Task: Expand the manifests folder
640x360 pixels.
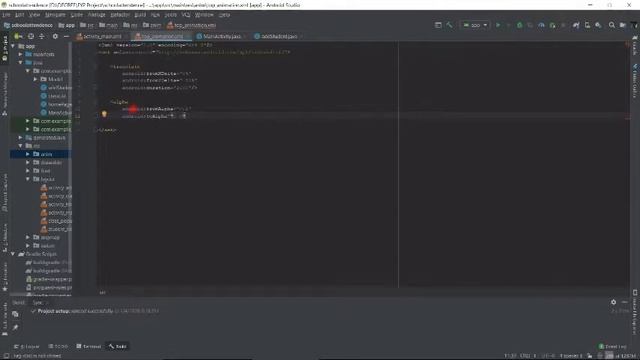Action: tap(20, 54)
